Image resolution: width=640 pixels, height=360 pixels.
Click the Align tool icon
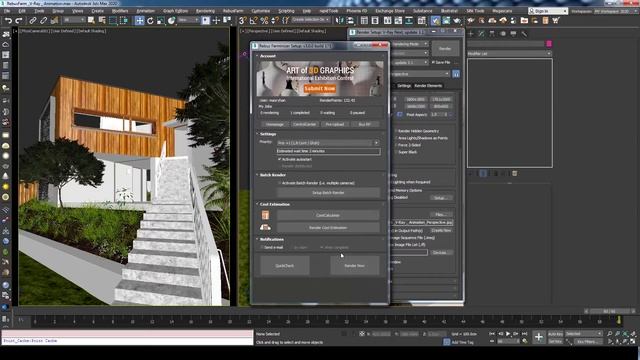tap(350, 20)
